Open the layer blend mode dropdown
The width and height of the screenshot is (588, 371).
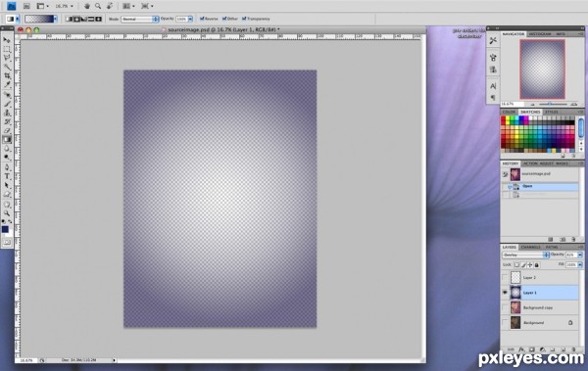pos(525,255)
